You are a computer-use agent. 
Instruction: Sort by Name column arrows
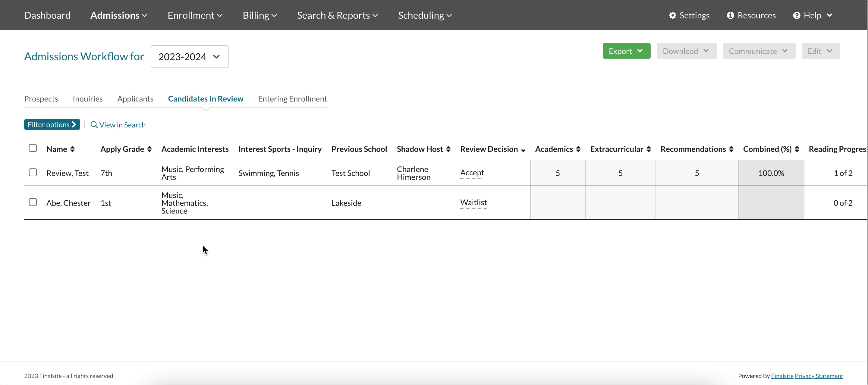[72, 149]
